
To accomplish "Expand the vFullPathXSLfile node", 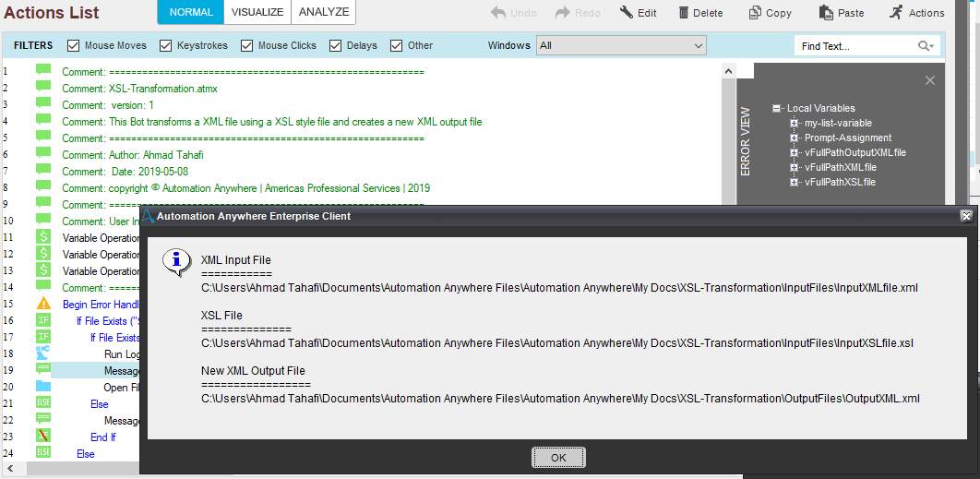I will (x=794, y=182).
